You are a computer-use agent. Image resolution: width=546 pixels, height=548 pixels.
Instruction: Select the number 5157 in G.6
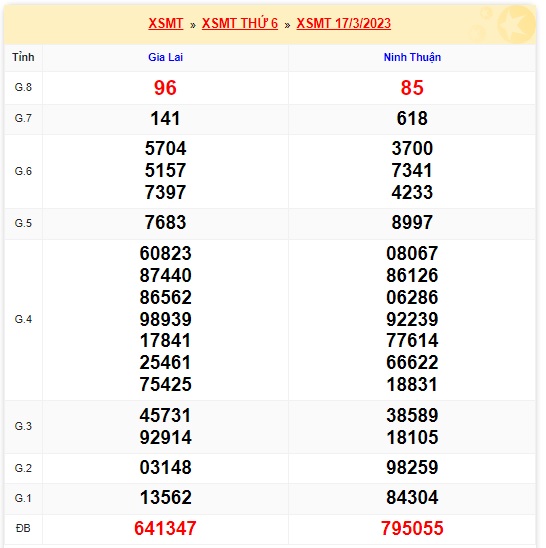(165, 171)
